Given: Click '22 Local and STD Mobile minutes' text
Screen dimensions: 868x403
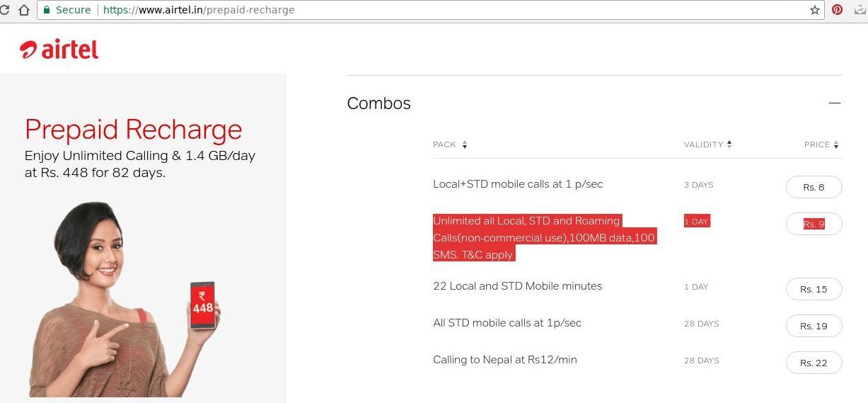Looking at the screenshot, I should click(x=517, y=286).
